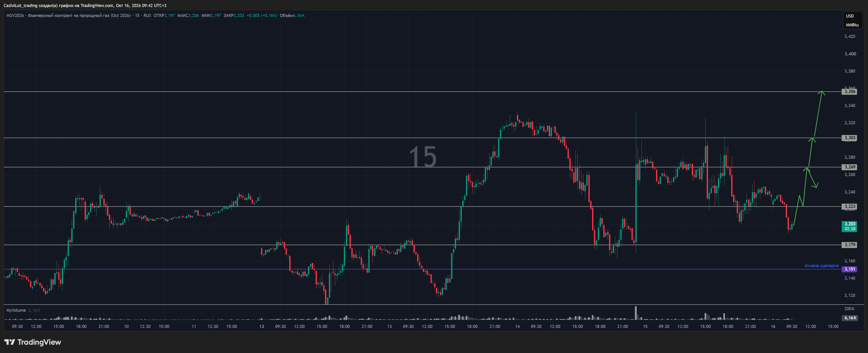Click the TradingView logo at the bottom

(x=33, y=342)
